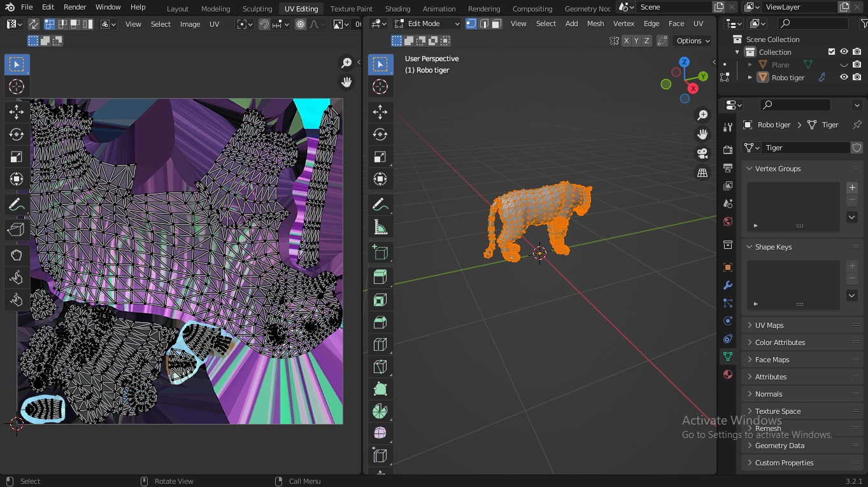
Task: Activate the Rotate tool in UV editor
Action: [17, 134]
